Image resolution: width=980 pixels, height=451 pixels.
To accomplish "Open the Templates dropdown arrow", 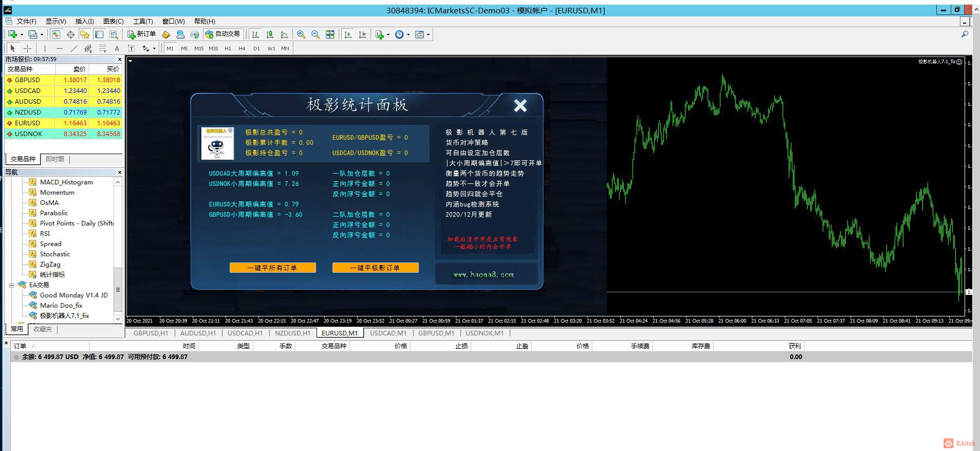I will [428, 34].
